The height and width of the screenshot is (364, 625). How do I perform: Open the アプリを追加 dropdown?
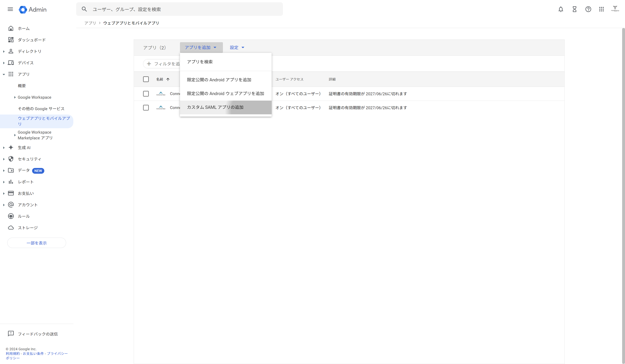(201, 47)
